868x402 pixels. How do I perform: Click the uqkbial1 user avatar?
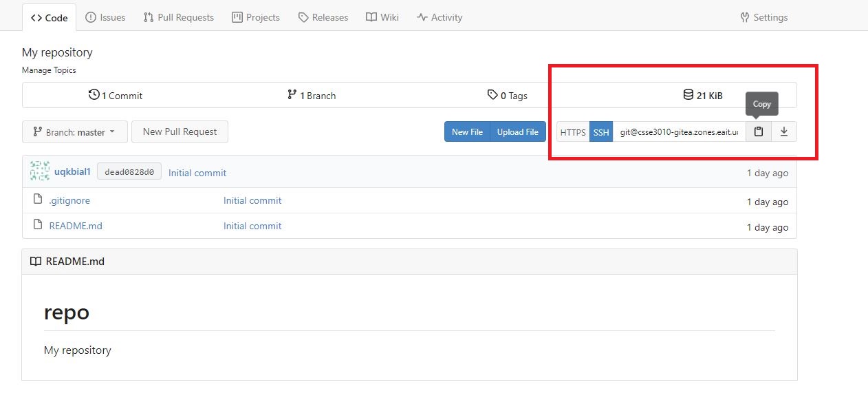[40, 171]
